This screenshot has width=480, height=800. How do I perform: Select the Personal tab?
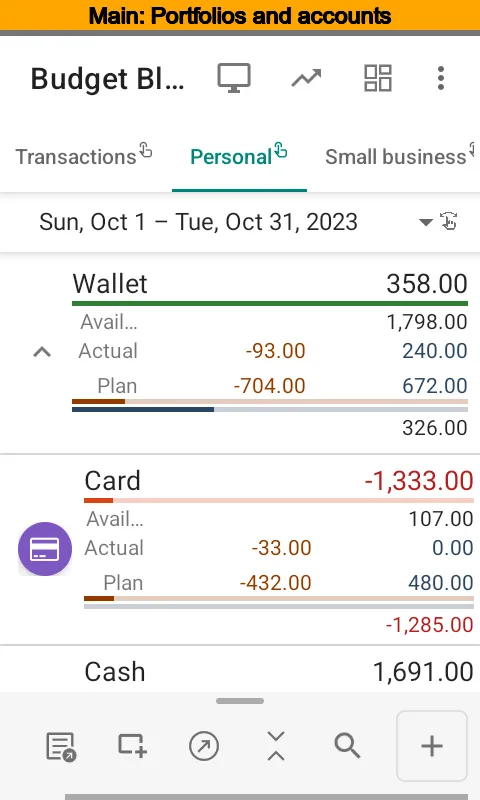239,156
